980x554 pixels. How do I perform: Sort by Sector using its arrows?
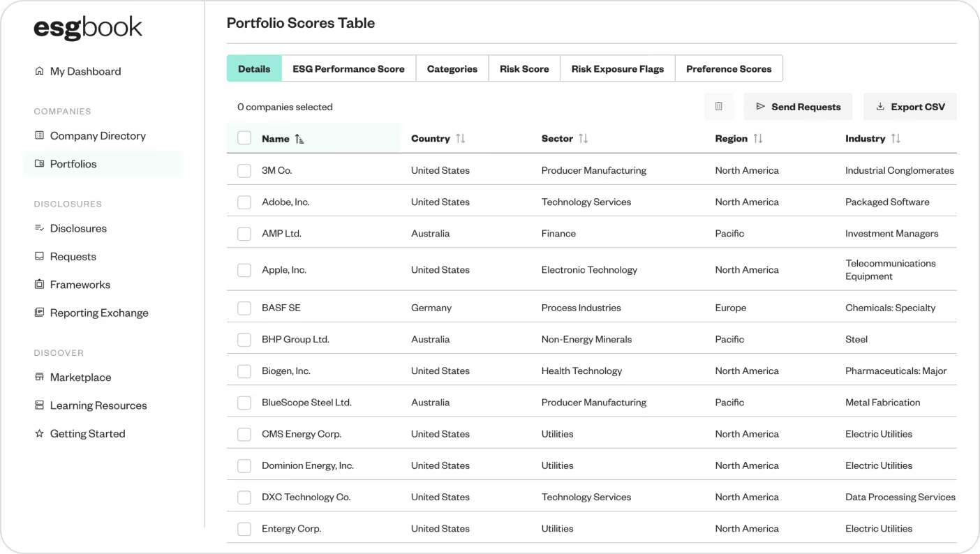click(584, 139)
